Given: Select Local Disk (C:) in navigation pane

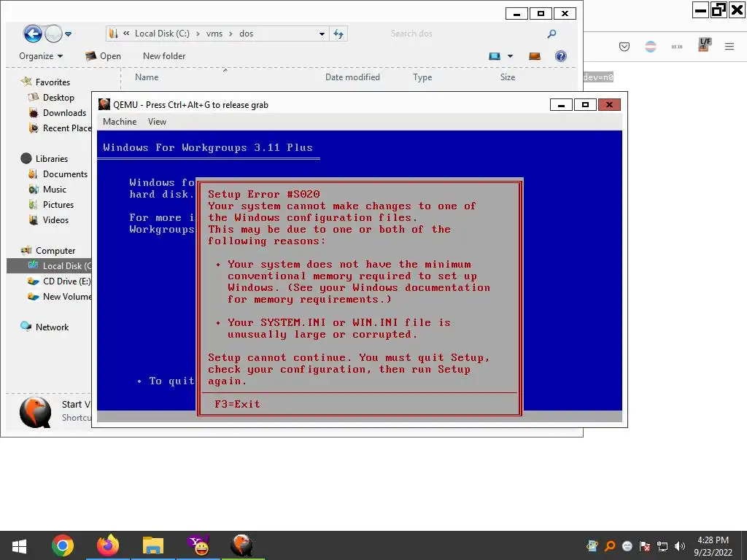Looking at the screenshot, I should pyautogui.click(x=49, y=265).
